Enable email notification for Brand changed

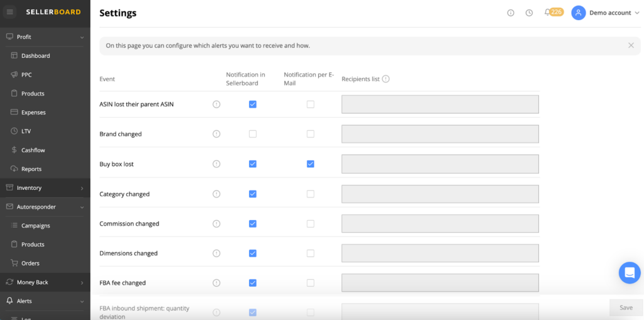[311, 134]
